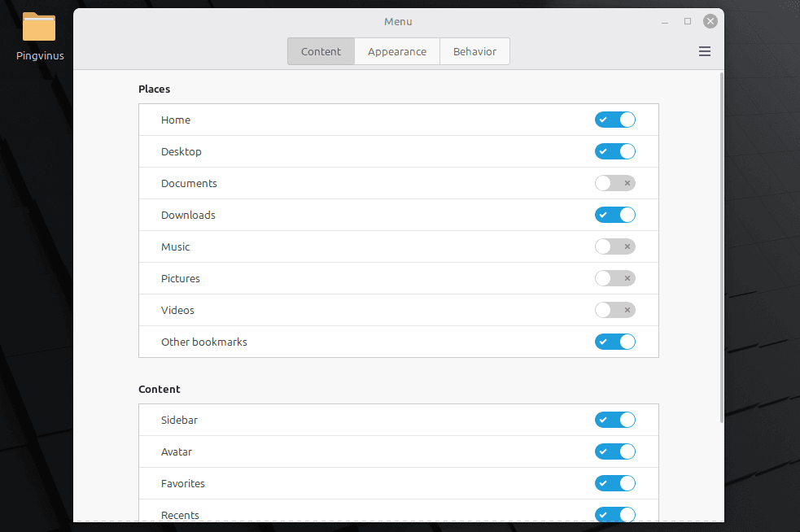800x532 pixels.
Task: Turn on the Music place toggle
Action: [x=614, y=246]
